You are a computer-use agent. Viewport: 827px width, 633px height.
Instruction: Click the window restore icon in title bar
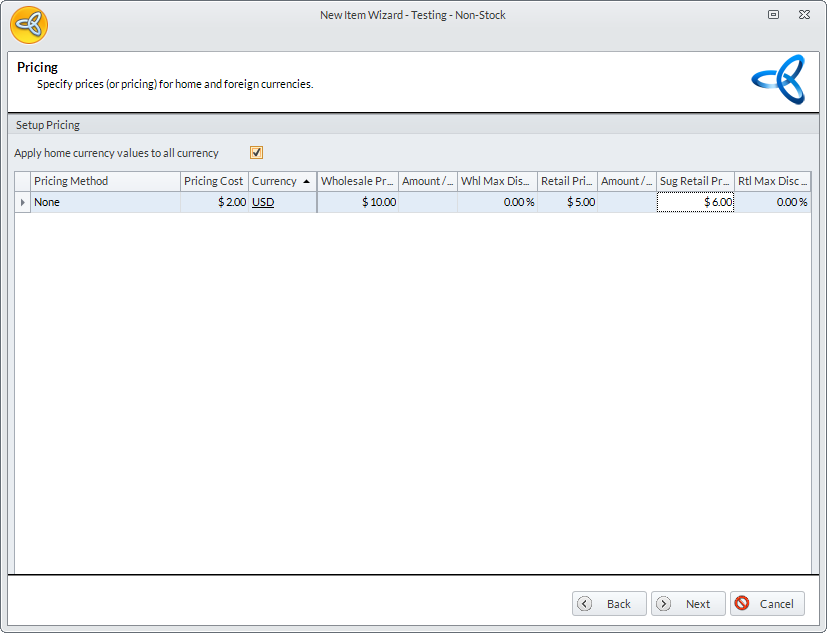click(773, 15)
